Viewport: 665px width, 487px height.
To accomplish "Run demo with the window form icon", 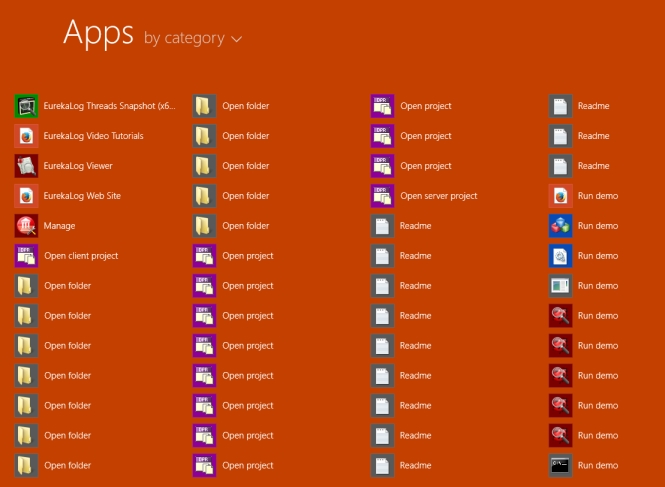I will coord(584,286).
